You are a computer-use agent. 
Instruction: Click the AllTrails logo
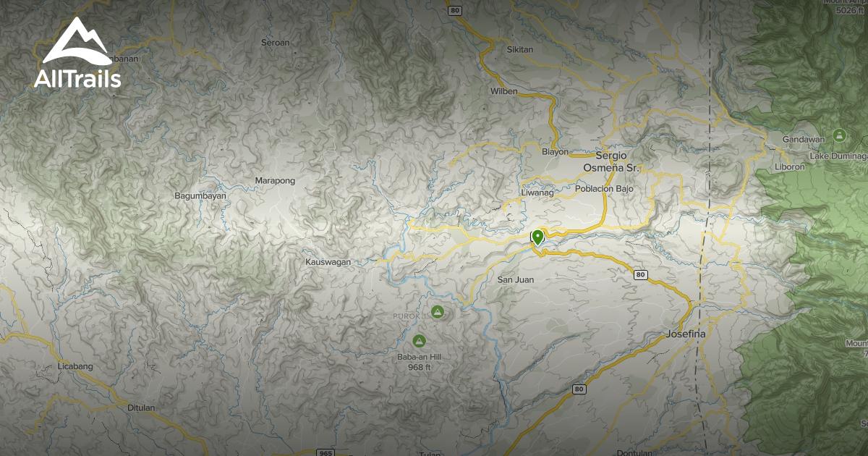(77, 52)
